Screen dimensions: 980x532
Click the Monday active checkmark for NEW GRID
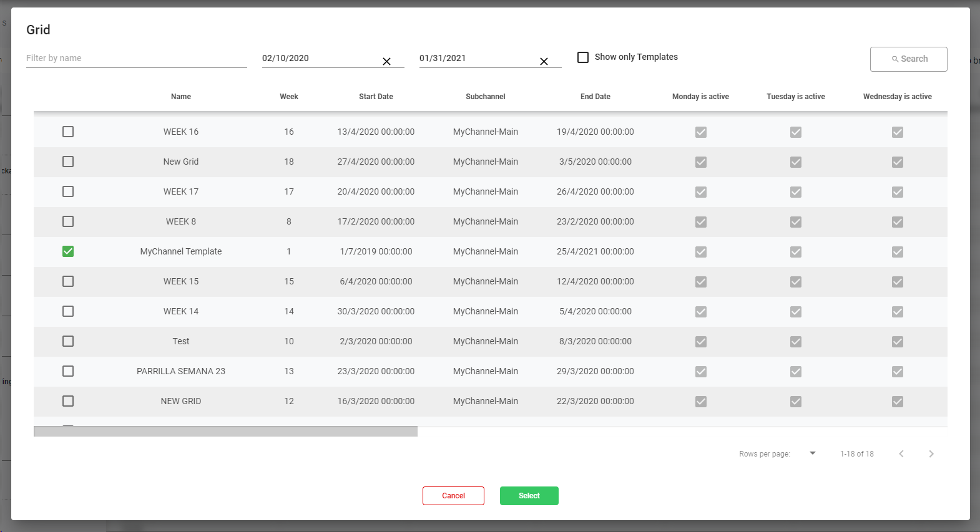tap(700, 402)
